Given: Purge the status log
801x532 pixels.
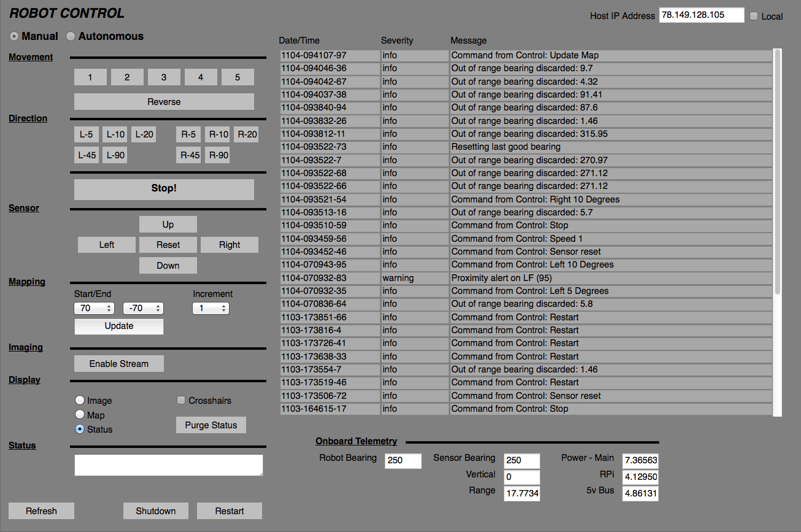Looking at the screenshot, I should (x=211, y=425).
